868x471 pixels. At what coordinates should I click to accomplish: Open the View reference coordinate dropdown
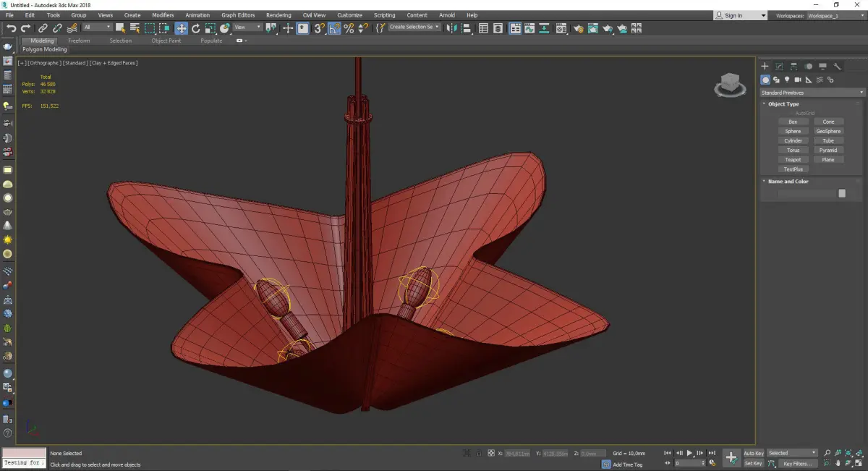click(247, 27)
